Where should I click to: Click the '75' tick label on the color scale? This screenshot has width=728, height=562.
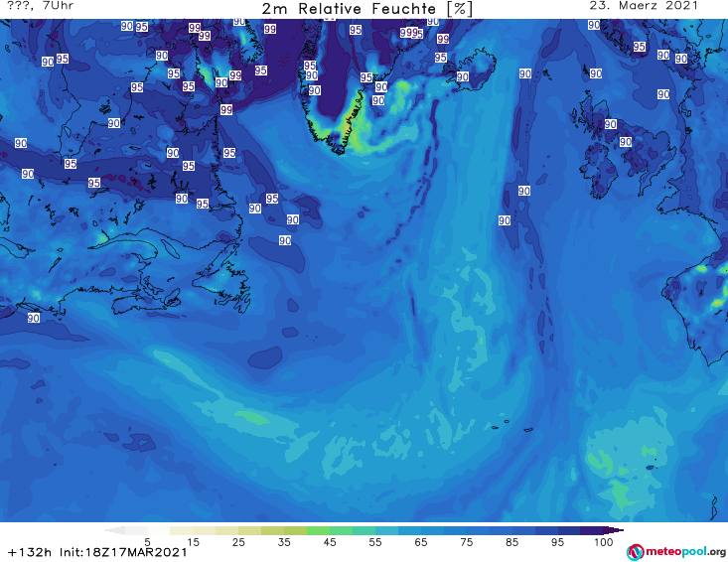click(466, 542)
